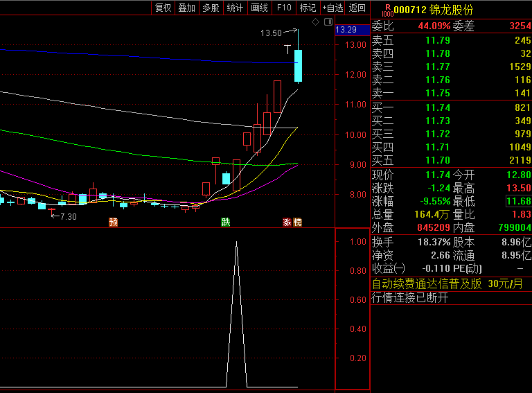Click the boxed 最低 value 11.68
This screenshot has width=532, height=393.
(x=519, y=201)
